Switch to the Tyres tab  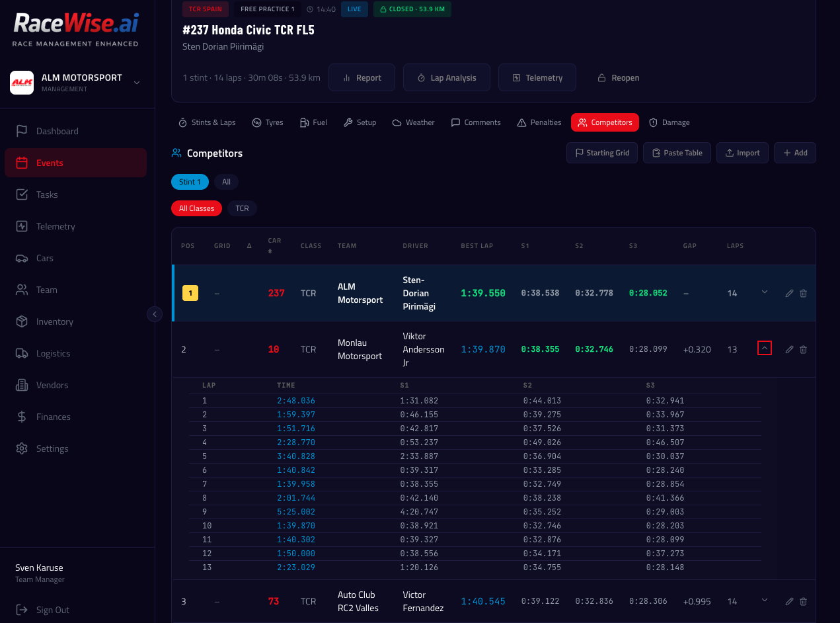point(268,122)
